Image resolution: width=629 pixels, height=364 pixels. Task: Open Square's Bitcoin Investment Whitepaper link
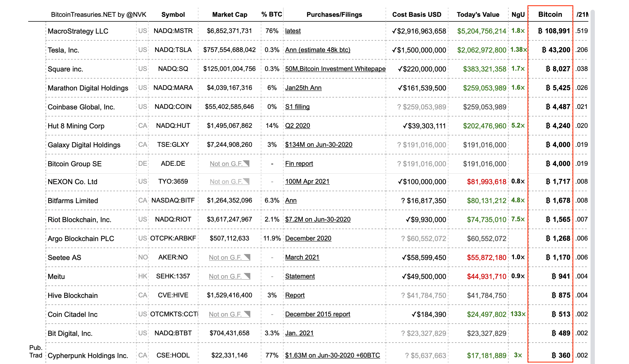click(335, 69)
